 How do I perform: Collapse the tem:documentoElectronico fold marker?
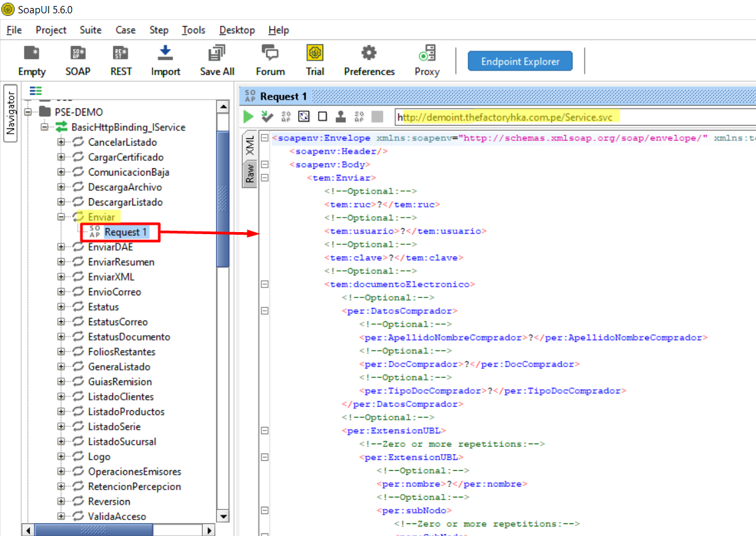265,285
